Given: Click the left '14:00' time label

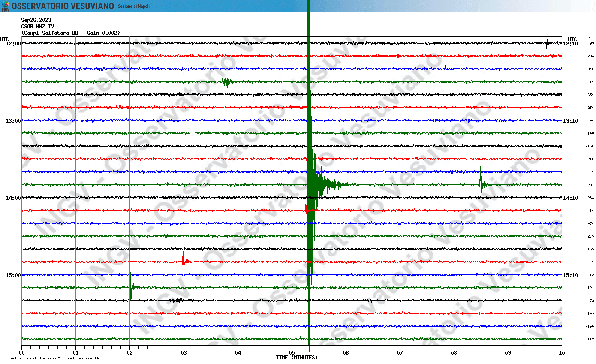Looking at the screenshot, I should (13, 198).
